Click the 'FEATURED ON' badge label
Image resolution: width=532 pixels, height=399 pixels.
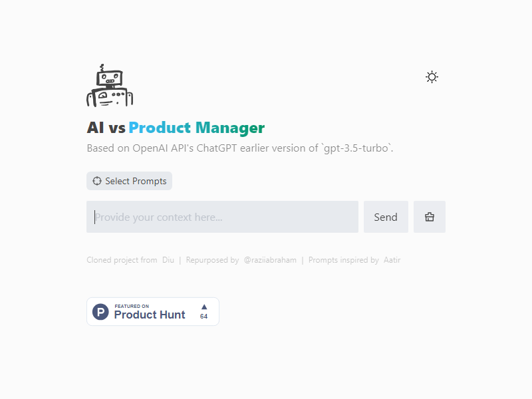click(x=132, y=306)
